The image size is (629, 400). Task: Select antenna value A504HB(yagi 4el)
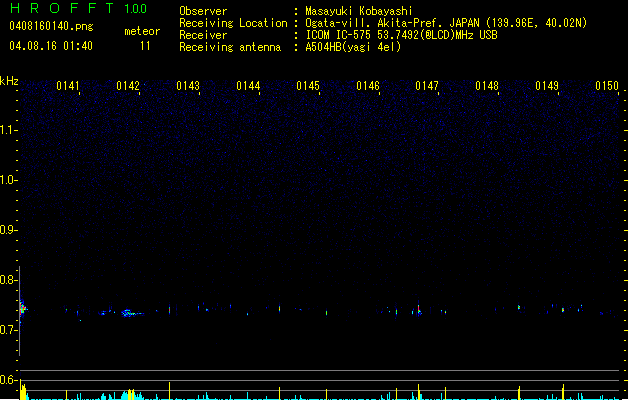[353, 47]
